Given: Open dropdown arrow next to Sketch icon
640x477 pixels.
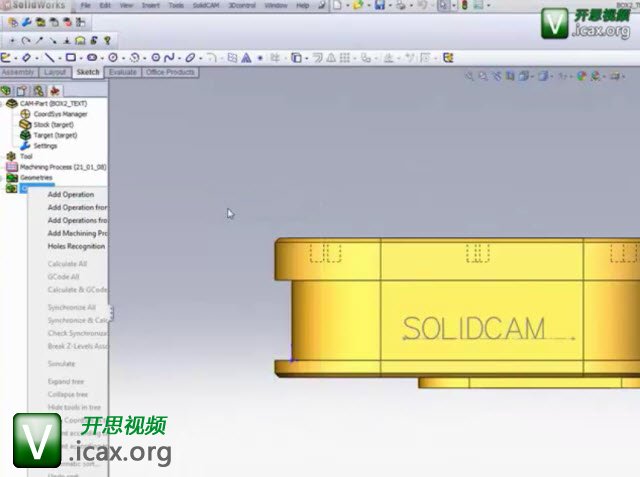Looking at the screenshot, I should tap(16, 58).
